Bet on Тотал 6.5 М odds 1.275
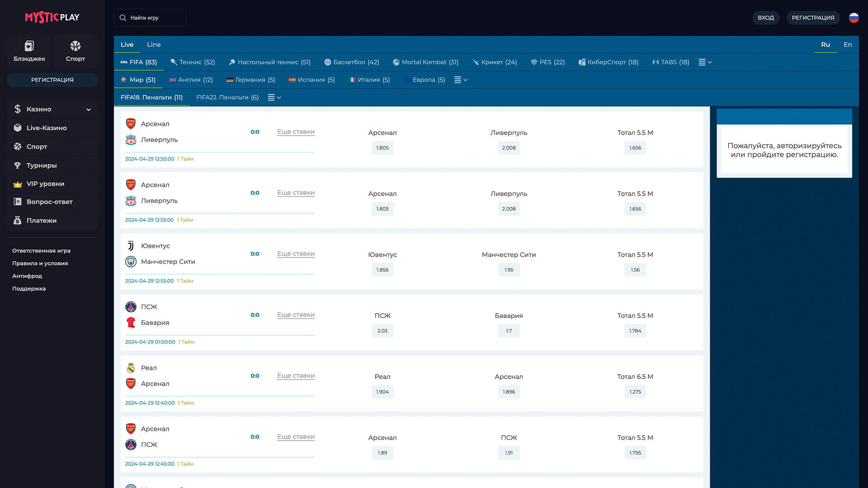The image size is (868, 488). [635, 392]
